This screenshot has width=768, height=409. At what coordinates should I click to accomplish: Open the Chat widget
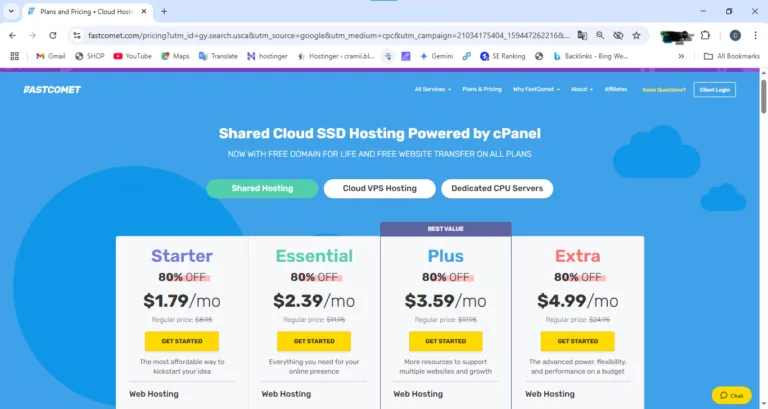[x=731, y=395]
